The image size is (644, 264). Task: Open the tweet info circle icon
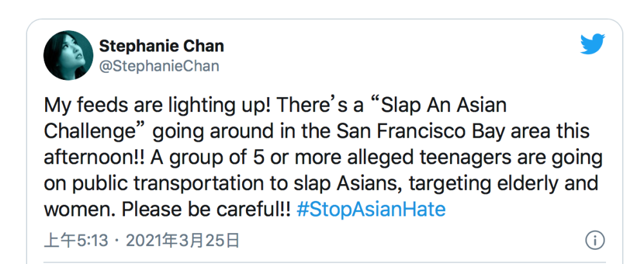(594, 241)
